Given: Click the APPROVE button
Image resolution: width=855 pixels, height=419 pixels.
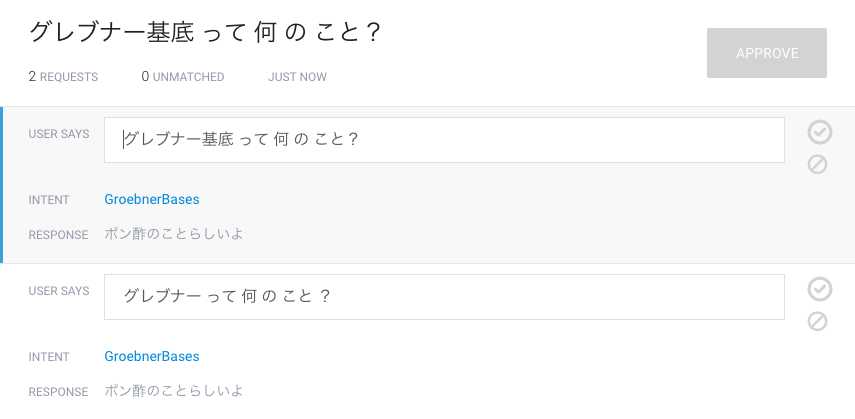Looking at the screenshot, I should pos(767,53).
